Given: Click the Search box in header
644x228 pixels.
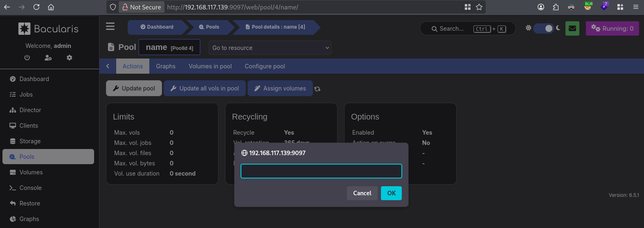Looking at the screenshot, I should [x=468, y=29].
